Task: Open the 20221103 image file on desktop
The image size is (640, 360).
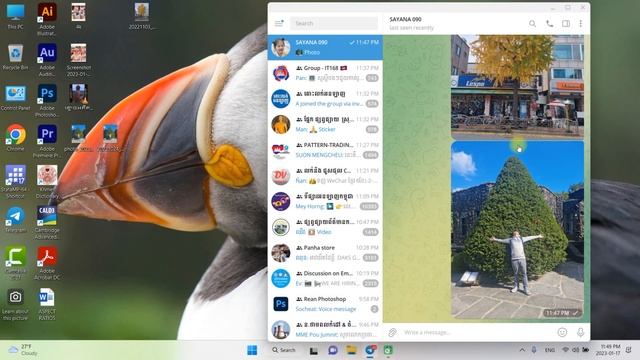Action: [142, 16]
